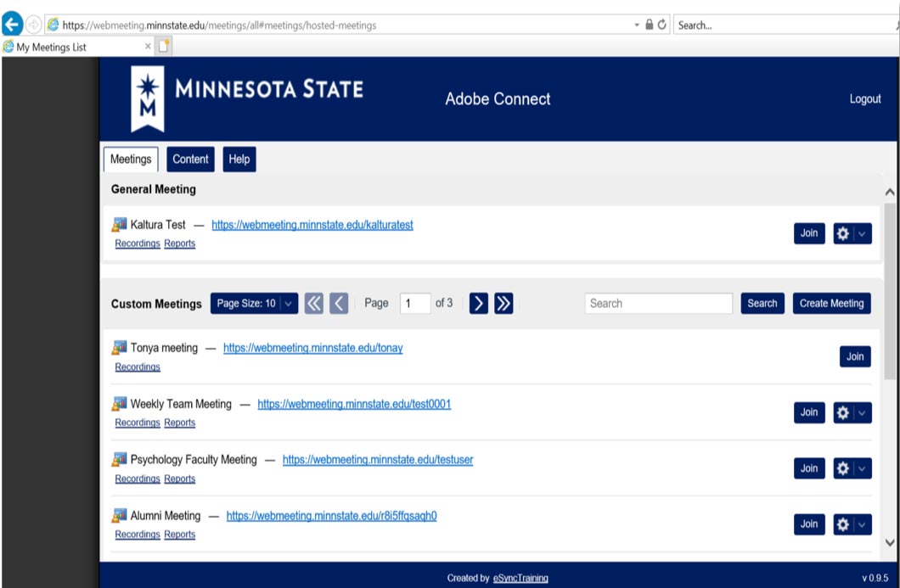Switch to the Meetings tab
This screenshot has height=588, width=900.
point(131,159)
